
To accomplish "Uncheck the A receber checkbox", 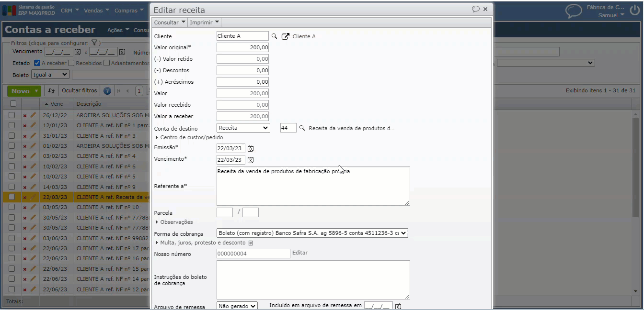I will 37,63.
